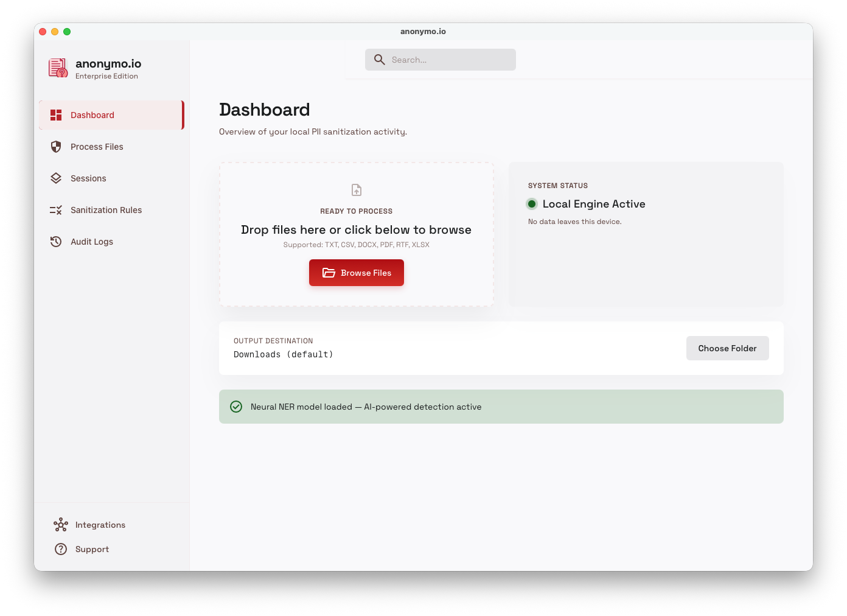Click the green Local Engine status dot

coord(532,204)
